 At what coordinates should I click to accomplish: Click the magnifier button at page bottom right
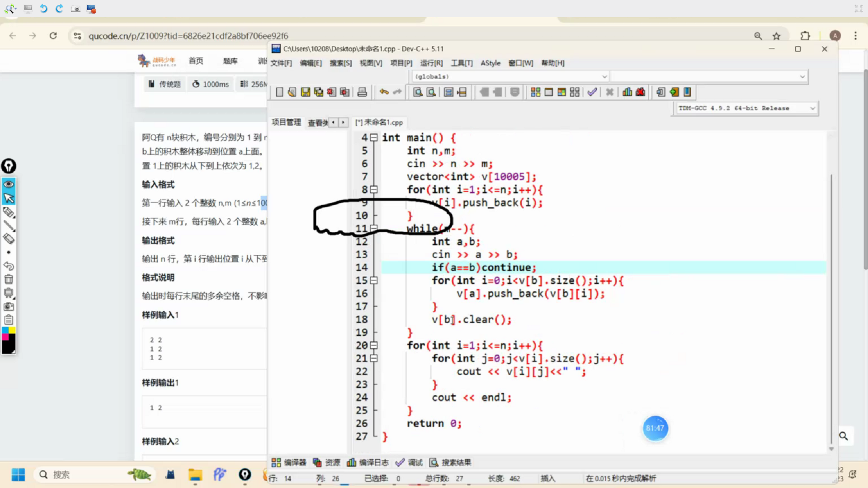point(844,436)
